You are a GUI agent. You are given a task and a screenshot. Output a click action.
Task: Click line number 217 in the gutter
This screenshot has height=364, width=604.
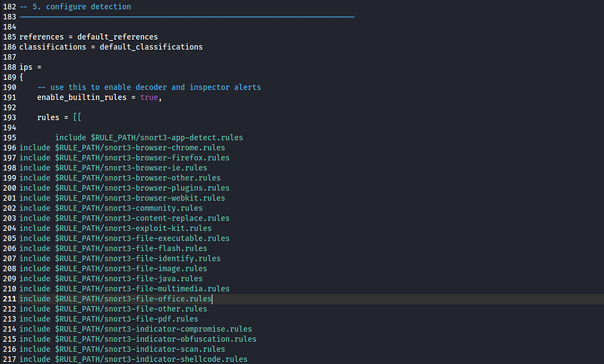click(10, 359)
